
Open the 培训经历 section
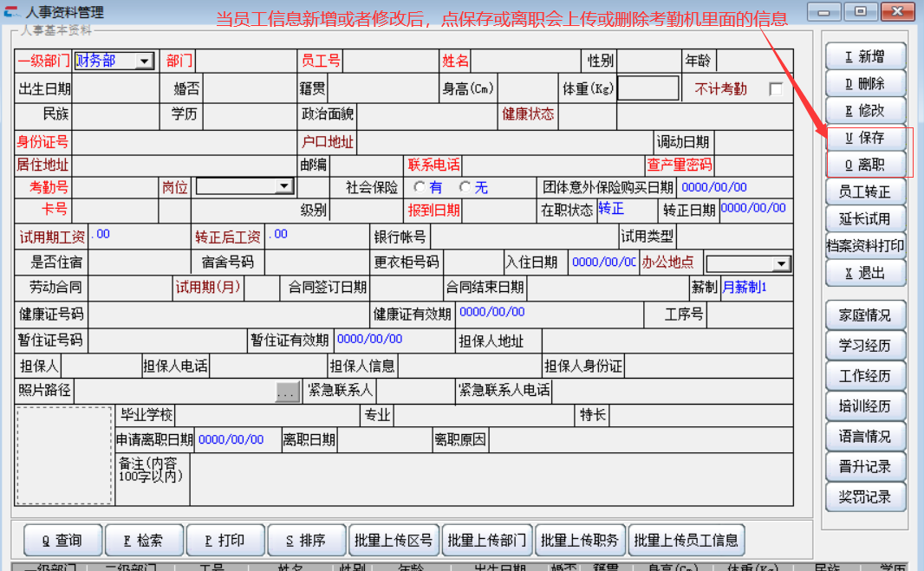pos(865,406)
